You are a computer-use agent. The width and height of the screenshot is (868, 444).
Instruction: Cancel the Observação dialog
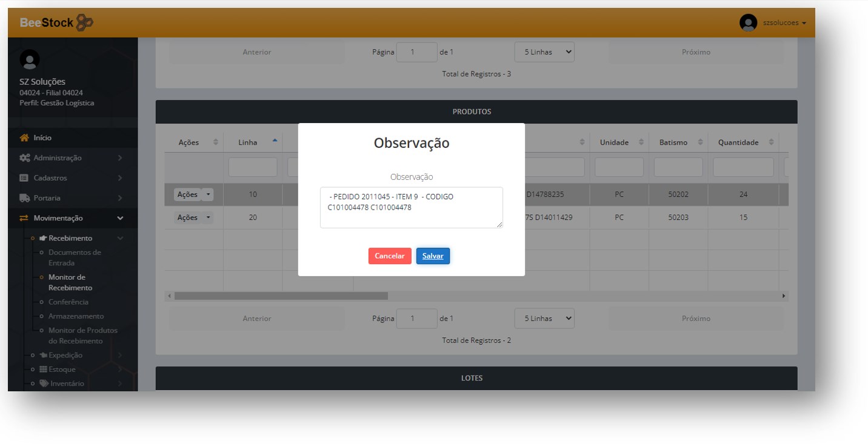[390, 256]
